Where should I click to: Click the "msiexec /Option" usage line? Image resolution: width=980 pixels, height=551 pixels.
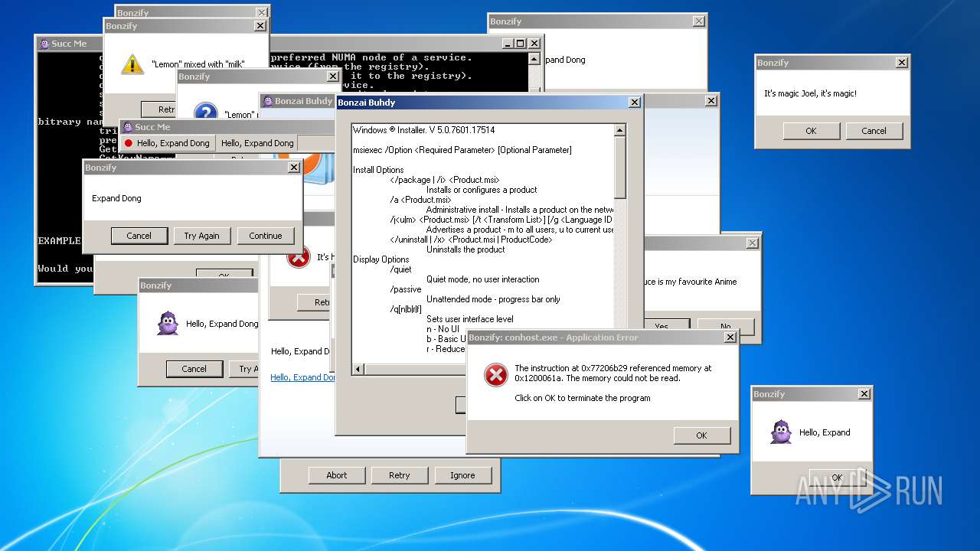[462, 150]
